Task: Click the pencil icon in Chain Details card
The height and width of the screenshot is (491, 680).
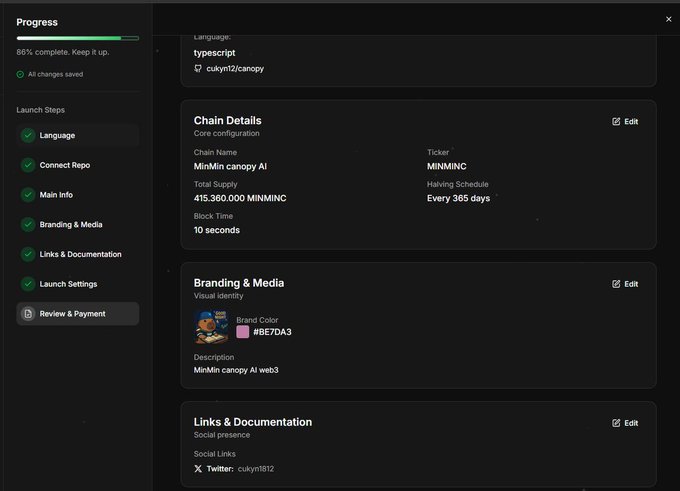Action: 616,121
